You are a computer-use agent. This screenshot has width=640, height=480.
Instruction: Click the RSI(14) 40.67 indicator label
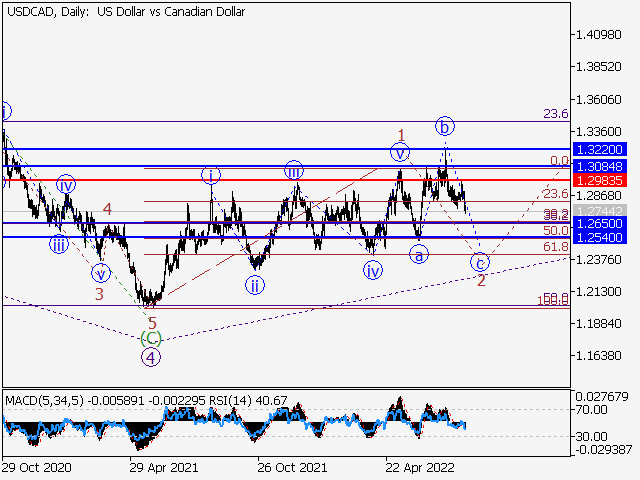(x=248, y=401)
